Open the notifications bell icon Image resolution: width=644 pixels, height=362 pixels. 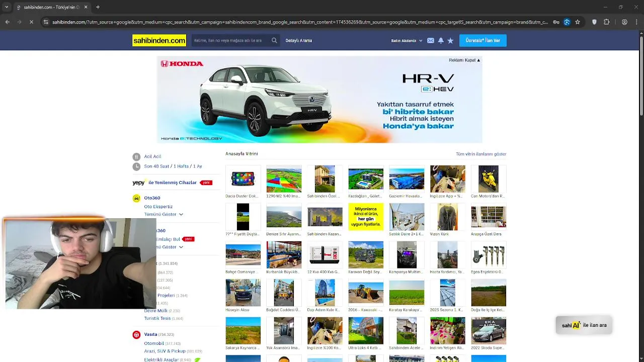point(441,41)
